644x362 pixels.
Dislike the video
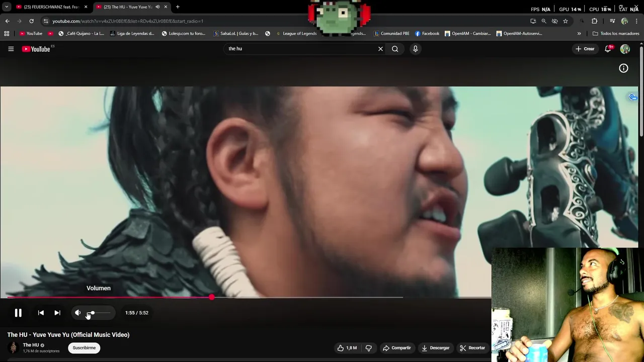pyautogui.click(x=368, y=348)
